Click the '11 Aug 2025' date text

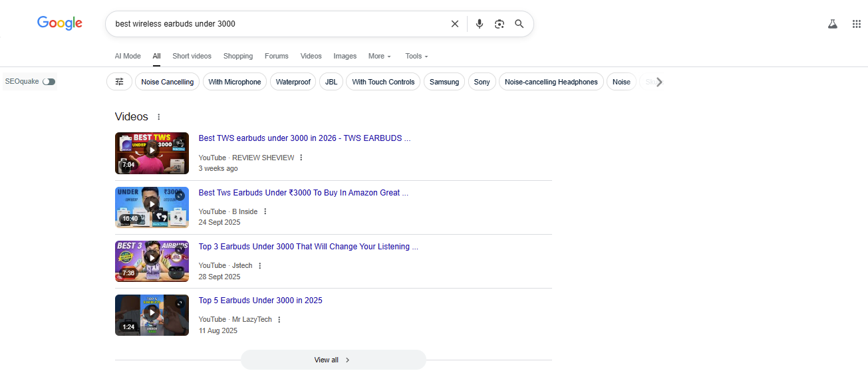coord(218,330)
